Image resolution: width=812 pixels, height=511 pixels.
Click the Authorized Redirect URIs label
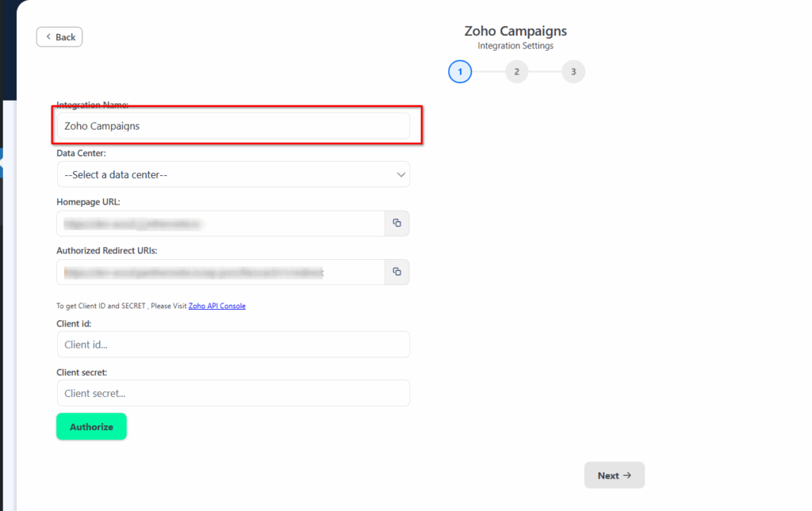(x=107, y=251)
